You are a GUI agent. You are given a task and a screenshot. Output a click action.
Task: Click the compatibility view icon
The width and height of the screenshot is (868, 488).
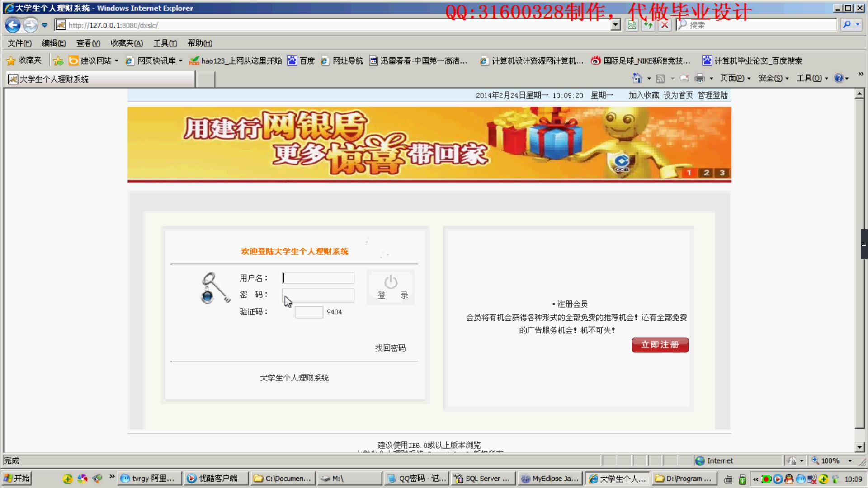[632, 25]
